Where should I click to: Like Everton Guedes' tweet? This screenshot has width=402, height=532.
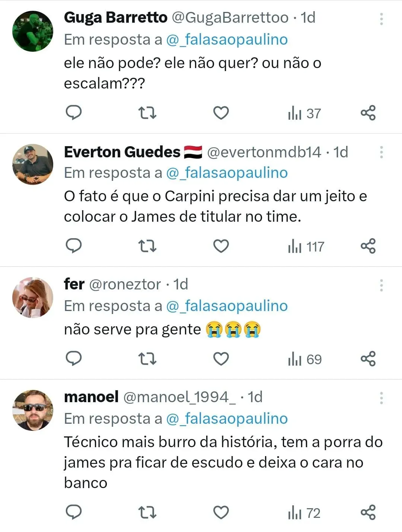[x=221, y=246]
